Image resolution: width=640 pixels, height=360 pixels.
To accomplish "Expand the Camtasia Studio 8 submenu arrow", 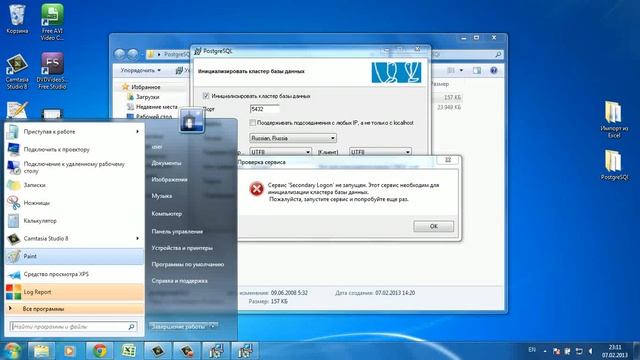I will (x=138, y=238).
